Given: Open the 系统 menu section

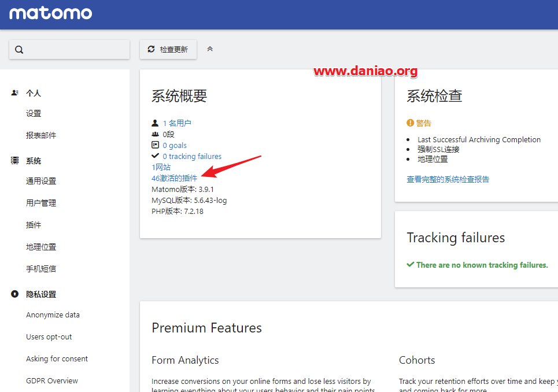Looking at the screenshot, I should pos(34,161).
